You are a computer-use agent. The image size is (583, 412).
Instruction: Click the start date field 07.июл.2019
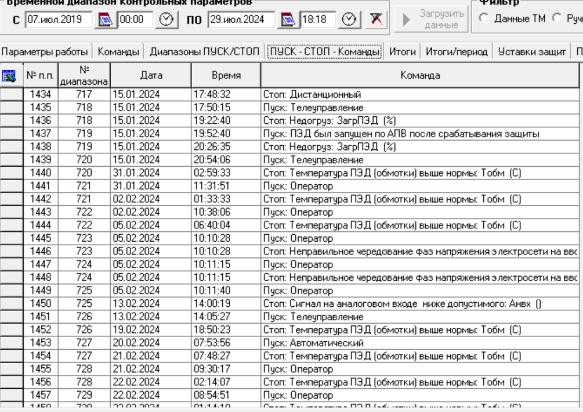(x=58, y=19)
